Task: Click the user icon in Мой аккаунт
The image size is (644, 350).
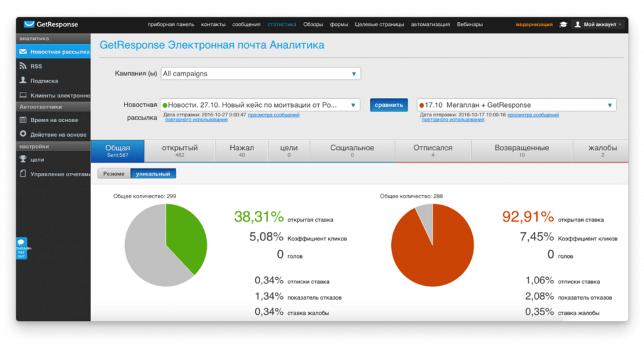Action: pyautogui.click(x=577, y=25)
